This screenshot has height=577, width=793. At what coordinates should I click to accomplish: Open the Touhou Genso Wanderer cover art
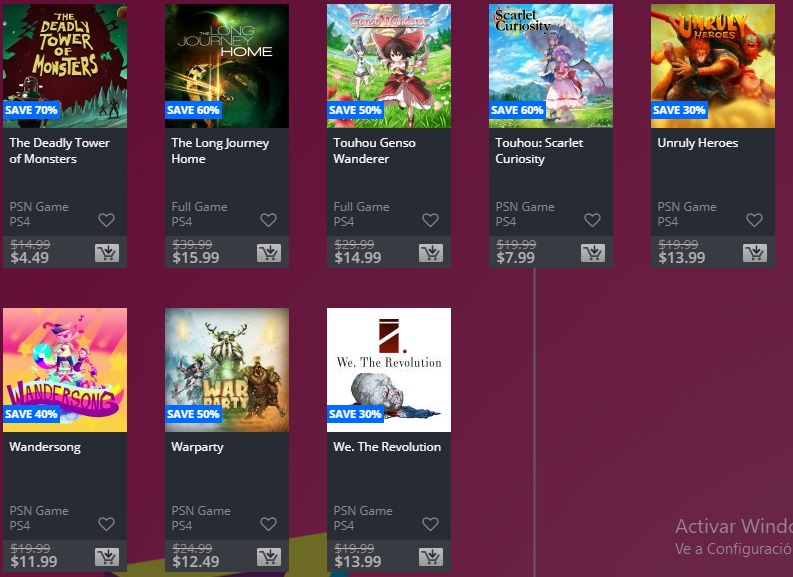(x=389, y=66)
